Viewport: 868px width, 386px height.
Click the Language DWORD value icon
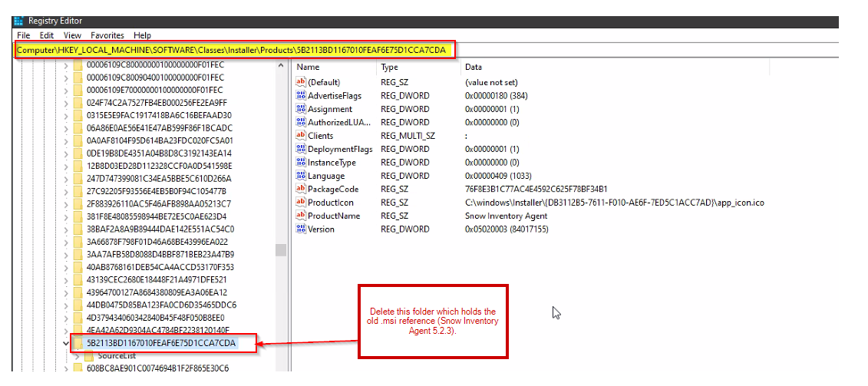click(301, 176)
